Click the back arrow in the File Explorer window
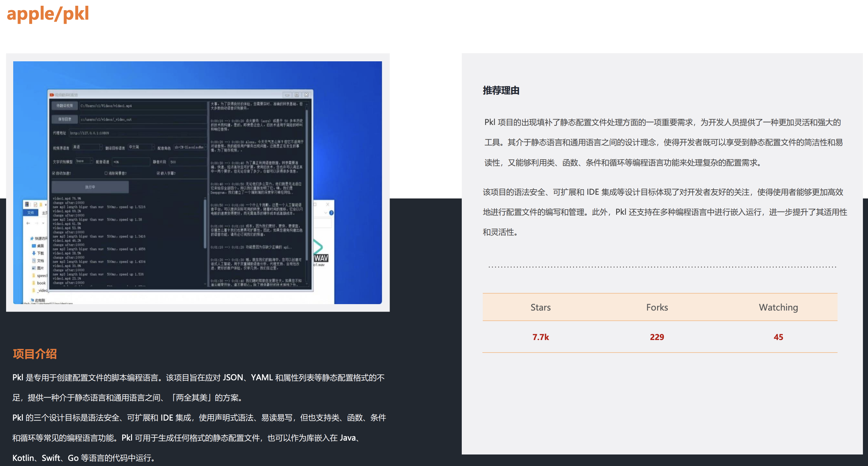Screen dimensions: 868x466 28,223
